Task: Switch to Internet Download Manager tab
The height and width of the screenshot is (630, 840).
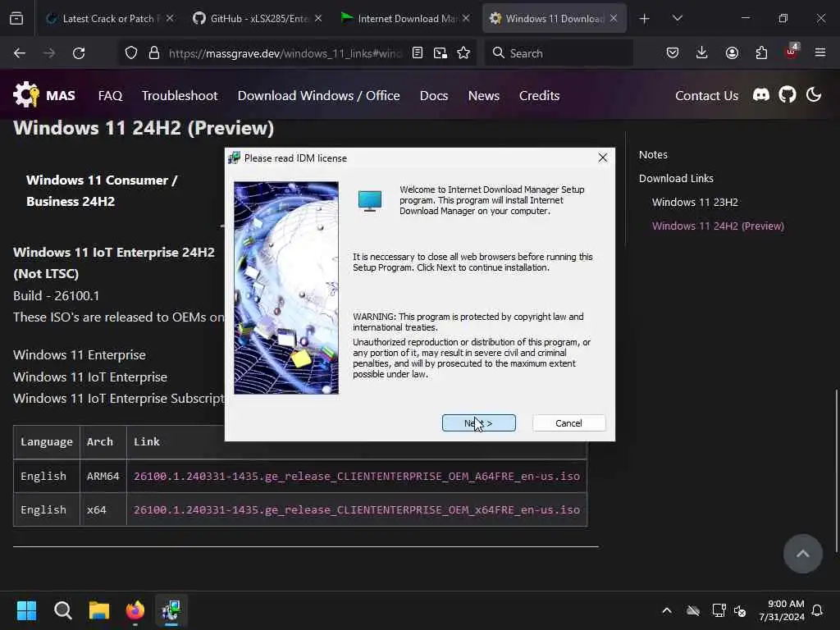Action: [x=406, y=19]
